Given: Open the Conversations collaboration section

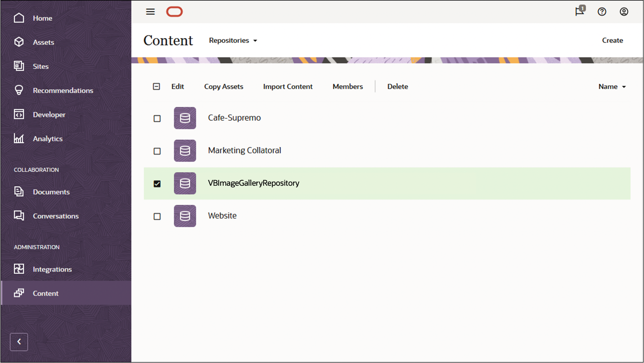Looking at the screenshot, I should click(x=56, y=216).
